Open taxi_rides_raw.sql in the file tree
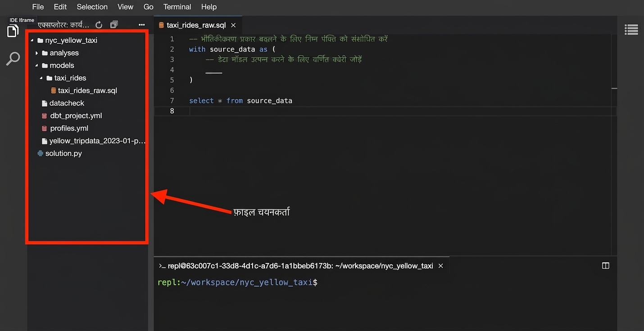The image size is (644, 331). 87,90
